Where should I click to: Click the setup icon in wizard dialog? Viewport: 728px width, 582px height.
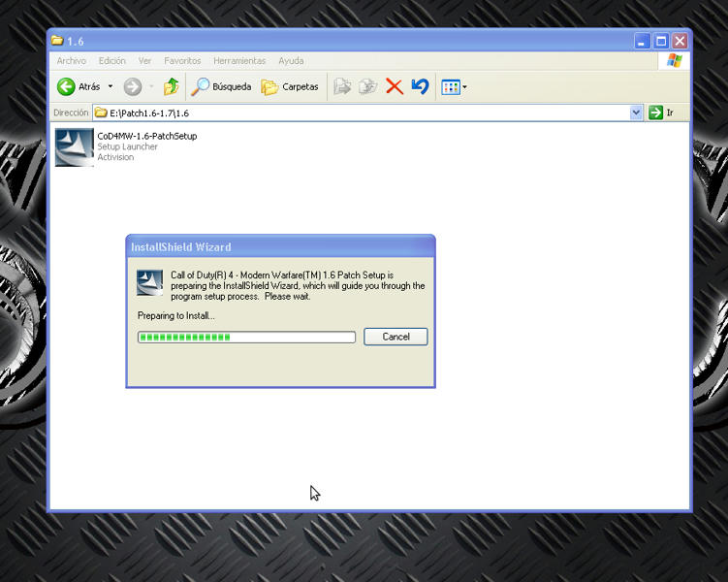tap(149, 282)
